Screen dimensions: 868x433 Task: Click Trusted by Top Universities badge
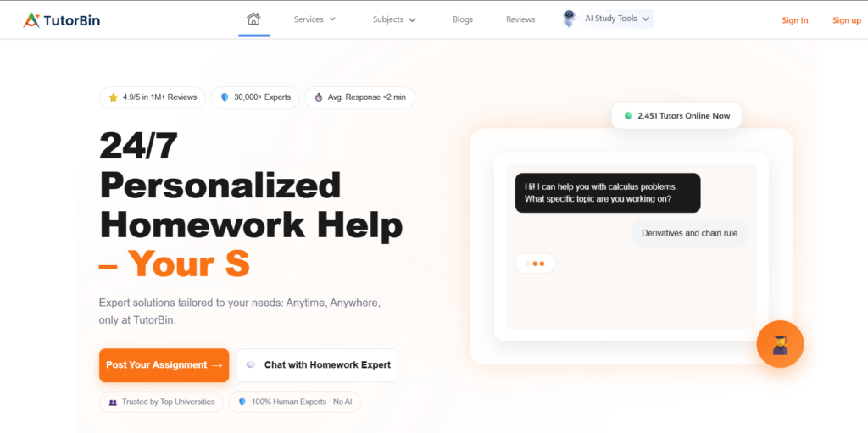[x=161, y=402]
